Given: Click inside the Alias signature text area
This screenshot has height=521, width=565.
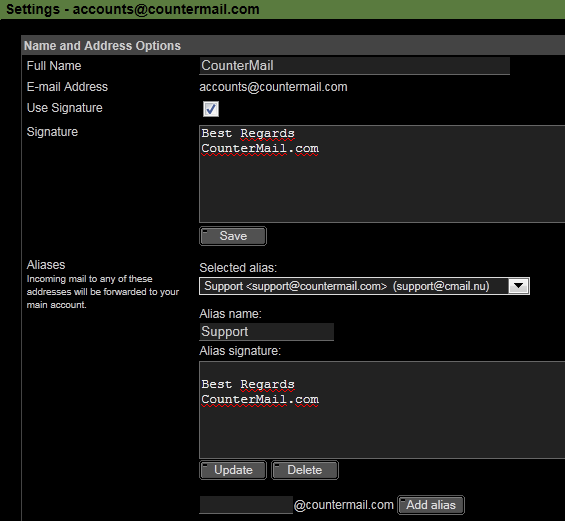Looking at the screenshot, I should pyautogui.click(x=382, y=410).
